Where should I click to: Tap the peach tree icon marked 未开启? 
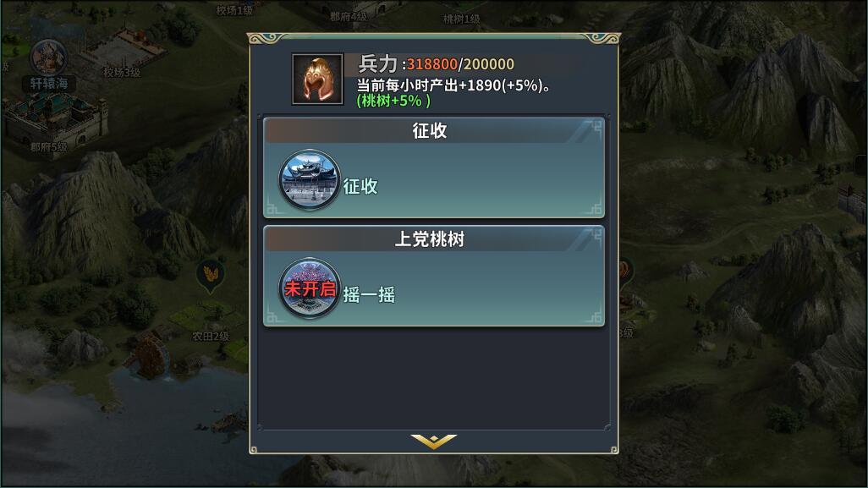click(x=310, y=288)
